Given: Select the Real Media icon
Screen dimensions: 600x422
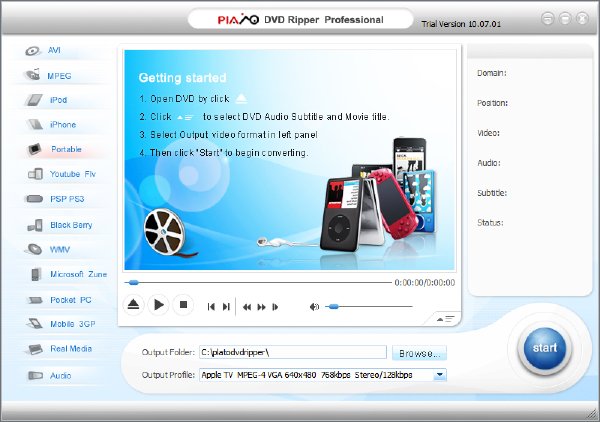Looking at the screenshot, I should pos(35,349).
